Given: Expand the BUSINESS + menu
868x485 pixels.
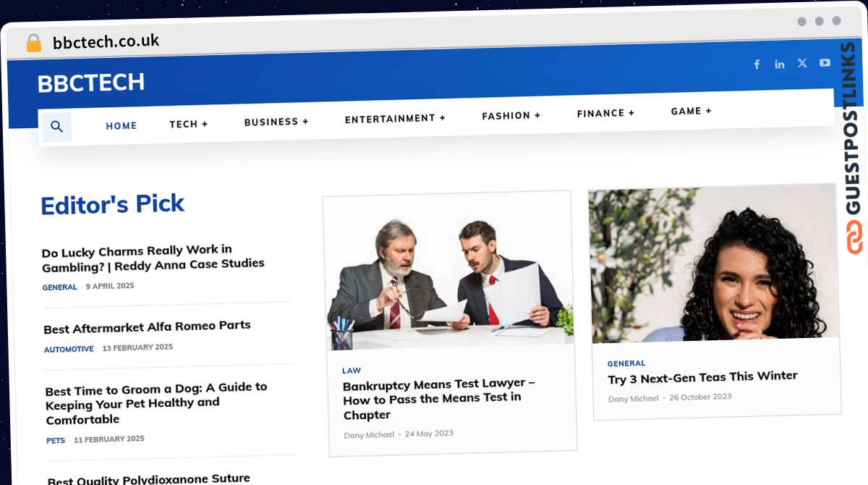Looking at the screenshot, I should [x=276, y=122].
